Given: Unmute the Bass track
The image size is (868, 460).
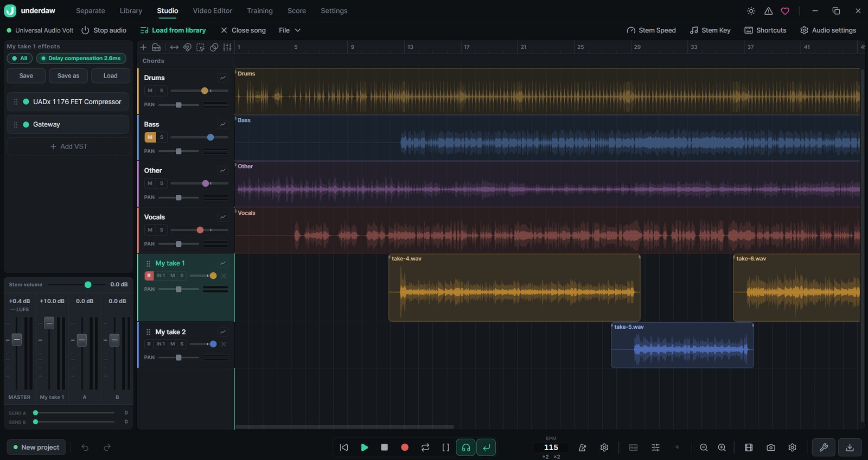Looking at the screenshot, I should (150, 137).
